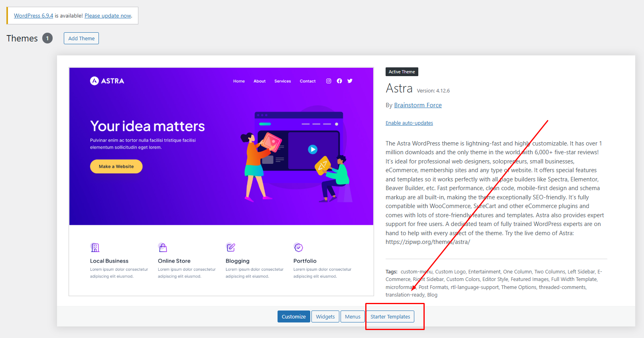The height and width of the screenshot is (338, 644).
Task: Click the zipwp.org live demo URL text
Action: (x=428, y=242)
